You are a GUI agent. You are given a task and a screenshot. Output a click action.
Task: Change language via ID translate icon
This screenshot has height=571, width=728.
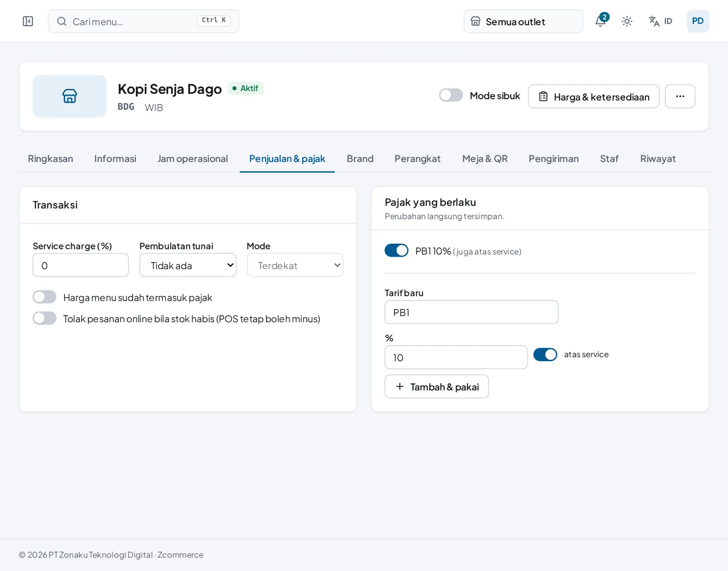tap(660, 21)
